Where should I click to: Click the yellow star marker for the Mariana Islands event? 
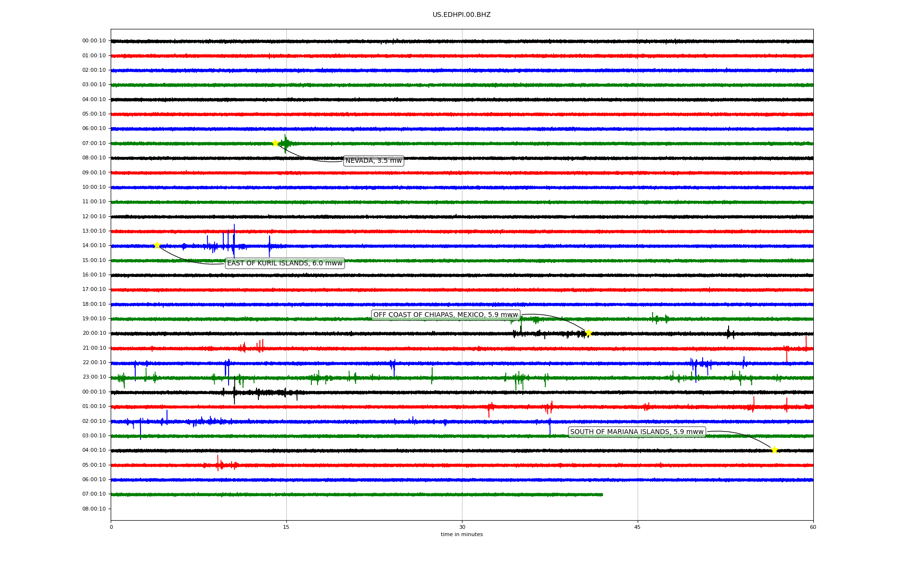point(774,450)
